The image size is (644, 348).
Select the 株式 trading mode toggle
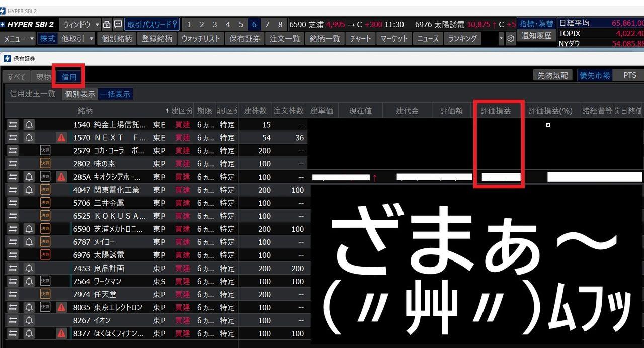47,38
